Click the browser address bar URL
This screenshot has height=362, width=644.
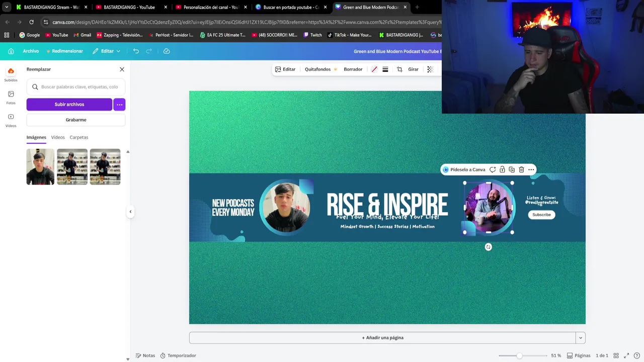[x=247, y=22]
